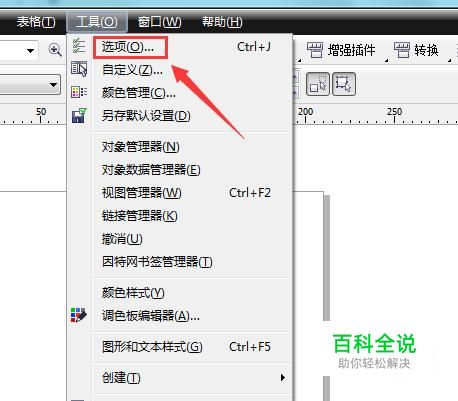
Task: Open the property bar combo box dropdown
Action: 53,85
